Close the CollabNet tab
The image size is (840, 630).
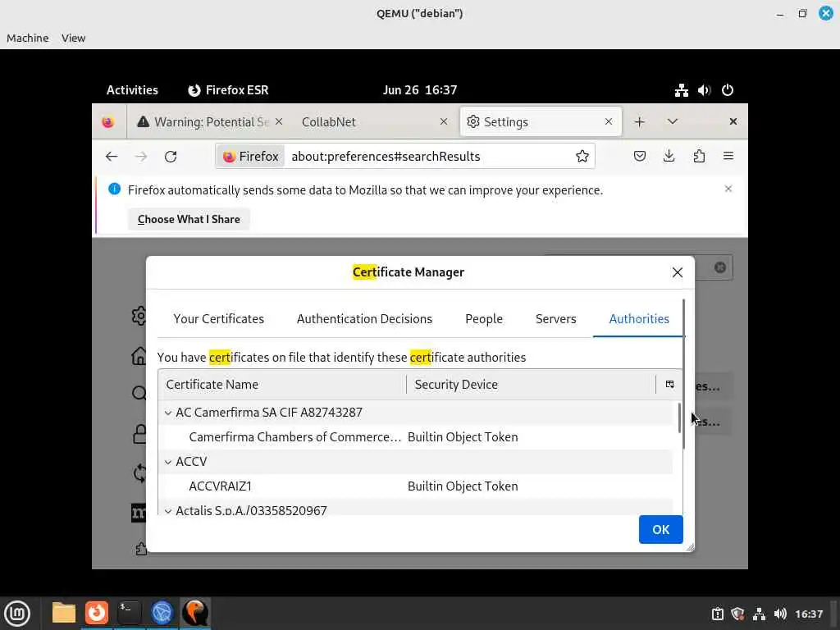(x=444, y=121)
